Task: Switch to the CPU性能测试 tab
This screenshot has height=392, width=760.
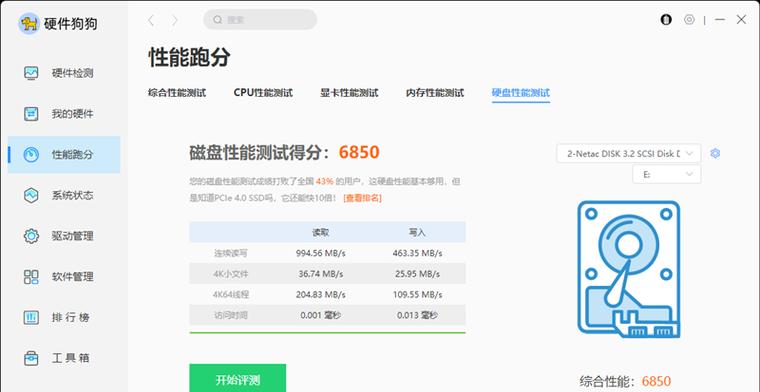Action: point(263,93)
